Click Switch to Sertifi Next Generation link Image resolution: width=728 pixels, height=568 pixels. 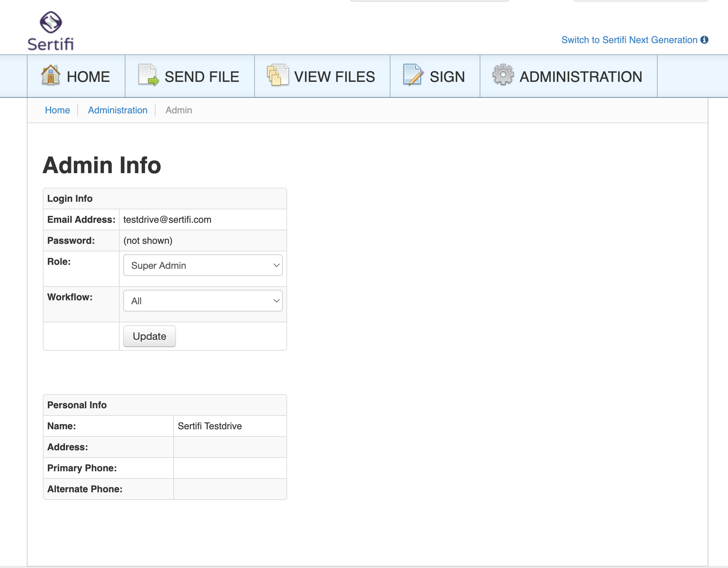629,40
